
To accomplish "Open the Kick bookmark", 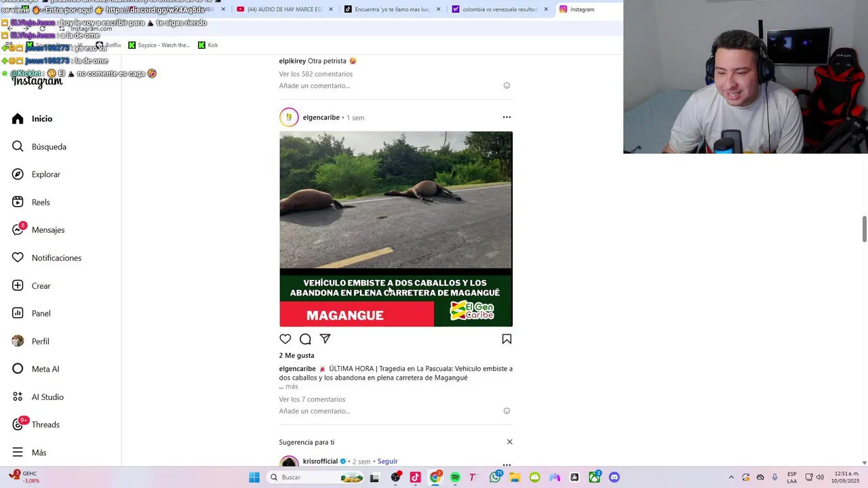I will [x=208, y=45].
